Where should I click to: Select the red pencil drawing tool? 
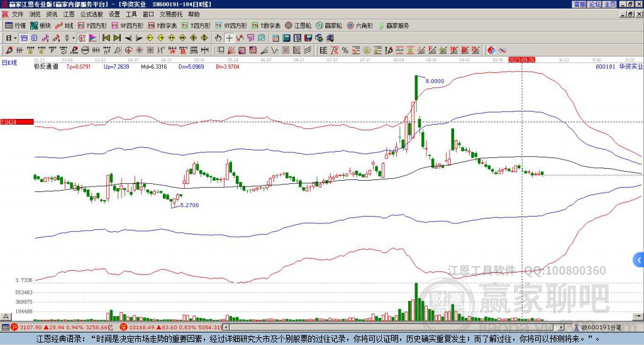(8, 50)
